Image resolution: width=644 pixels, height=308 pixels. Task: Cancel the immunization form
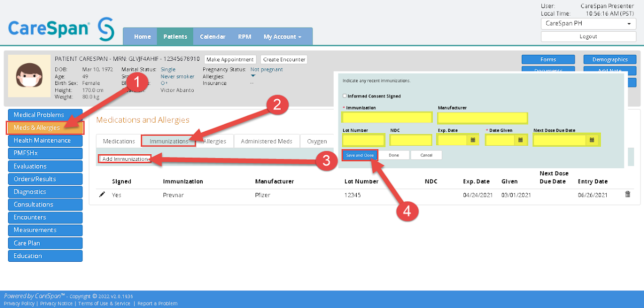coord(426,155)
